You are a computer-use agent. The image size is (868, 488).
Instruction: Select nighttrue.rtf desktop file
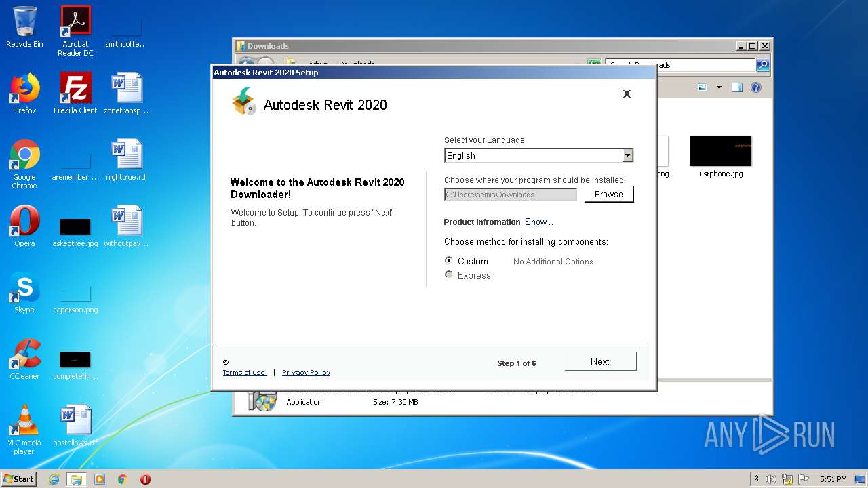tap(126, 160)
